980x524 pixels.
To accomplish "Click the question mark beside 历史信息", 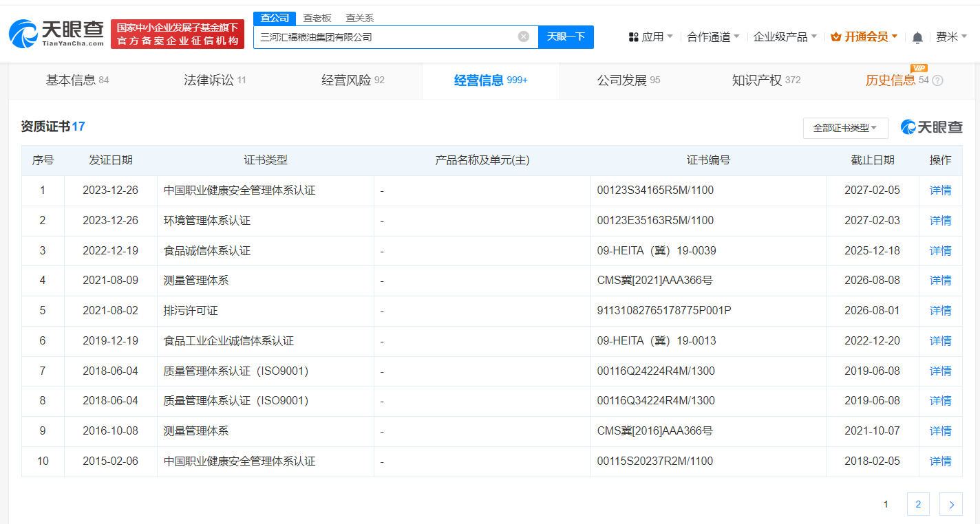I will (x=937, y=80).
